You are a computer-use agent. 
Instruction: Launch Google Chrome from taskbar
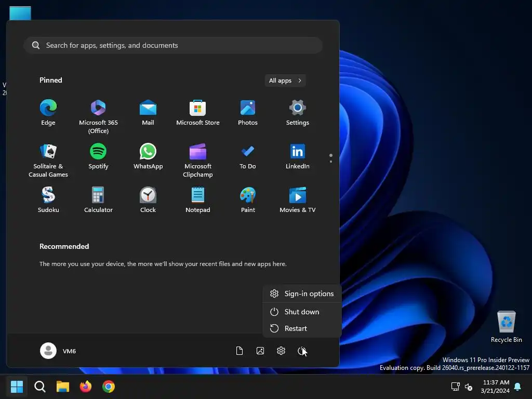pos(109,387)
